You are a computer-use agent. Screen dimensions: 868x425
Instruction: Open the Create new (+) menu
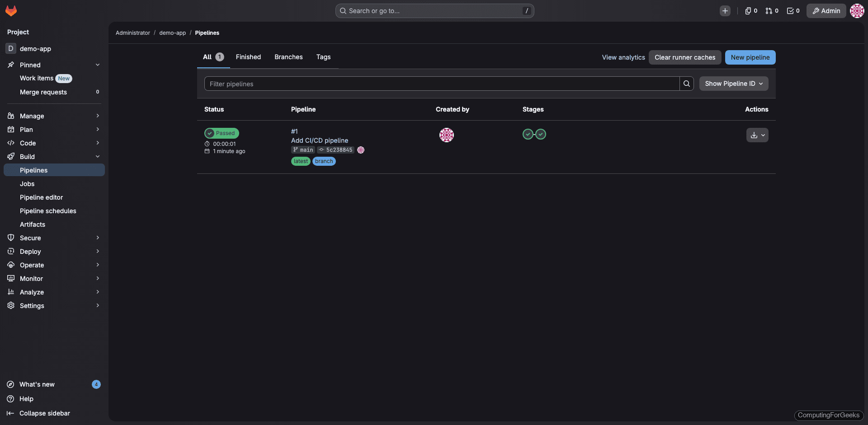click(x=725, y=11)
